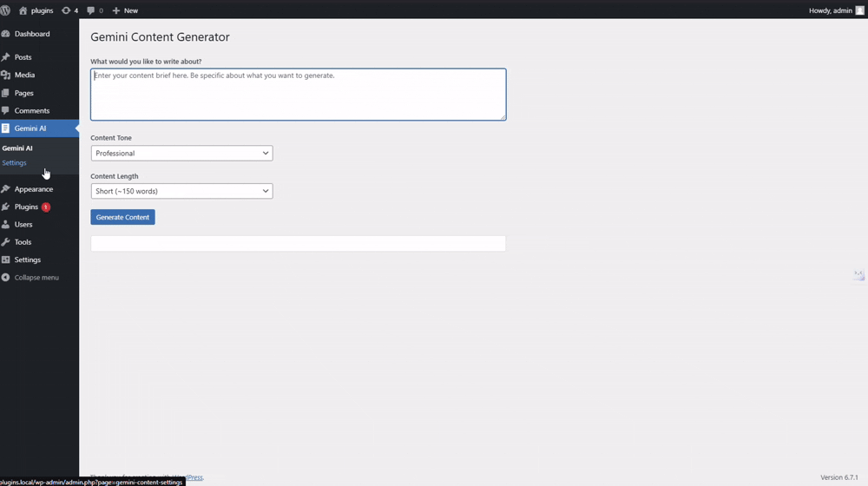Click the WordPress footer link
The image size is (868, 486).
click(190, 477)
